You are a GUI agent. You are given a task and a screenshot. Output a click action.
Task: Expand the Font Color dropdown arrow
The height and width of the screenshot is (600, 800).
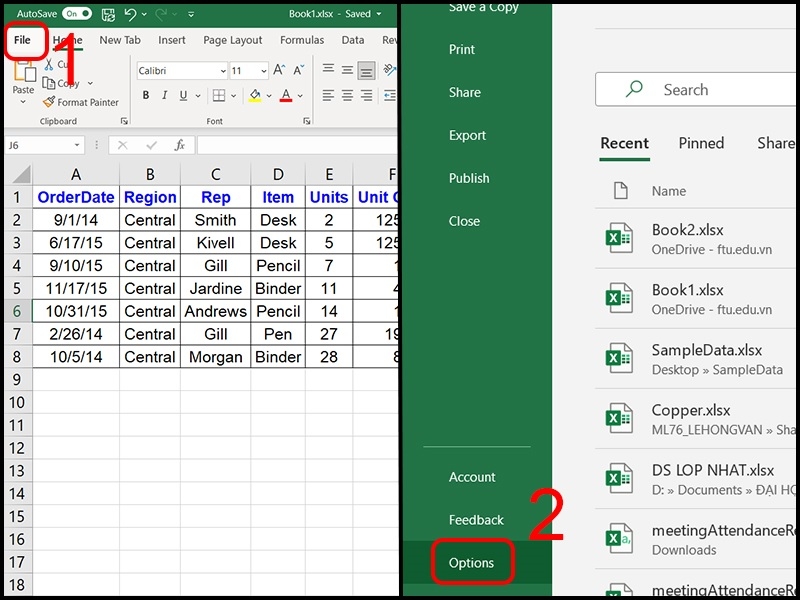pos(300,95)
